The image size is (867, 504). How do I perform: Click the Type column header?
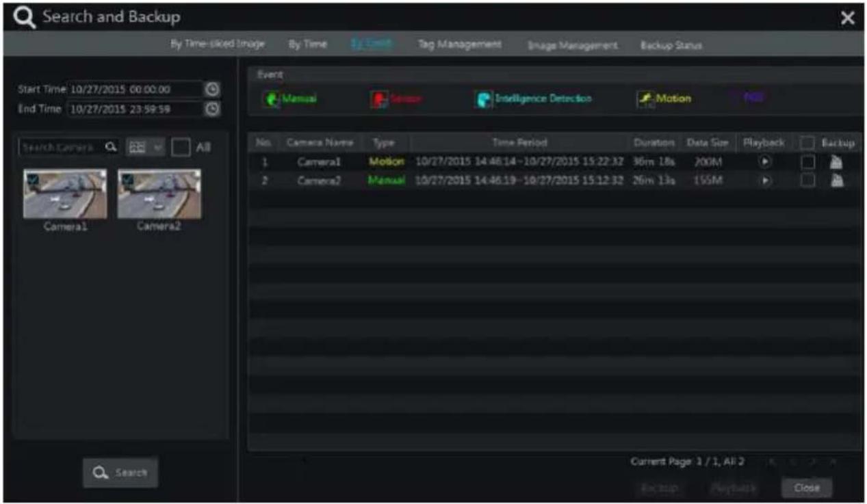tap(384, 143)
